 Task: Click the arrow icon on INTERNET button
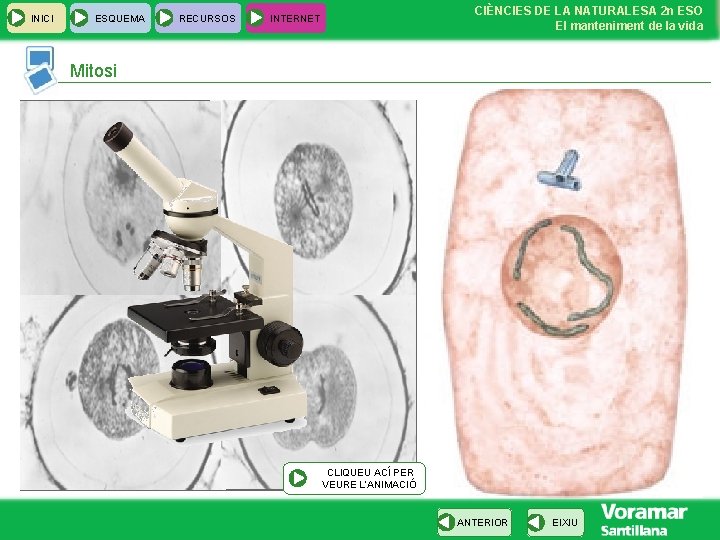click(x=256, y=18)
